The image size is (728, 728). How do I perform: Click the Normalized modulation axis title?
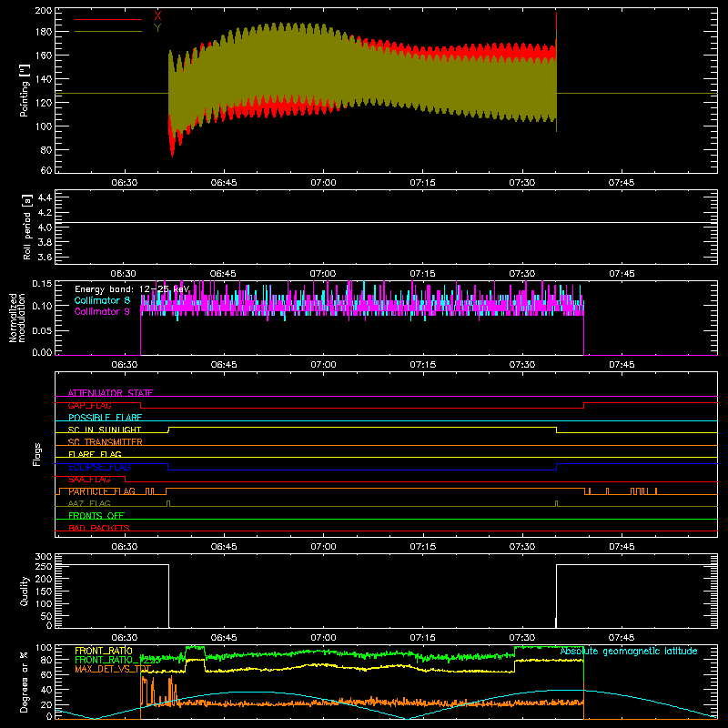coord(17,318)
